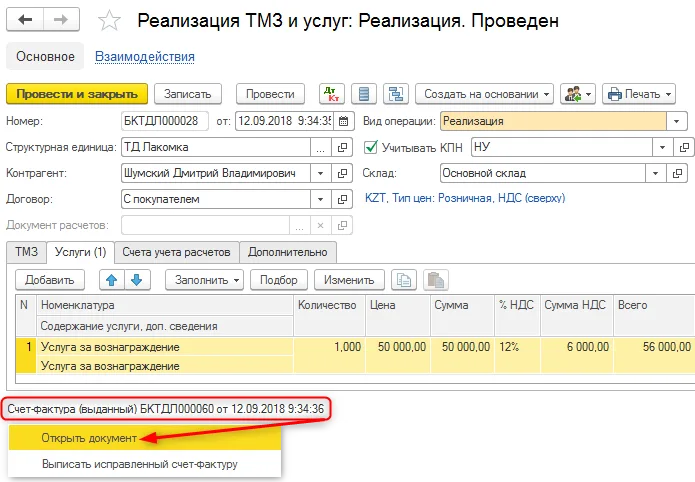This screenshot has height=482, width=695.
Task: Move service row down with blue arrow
Action: 137,280
